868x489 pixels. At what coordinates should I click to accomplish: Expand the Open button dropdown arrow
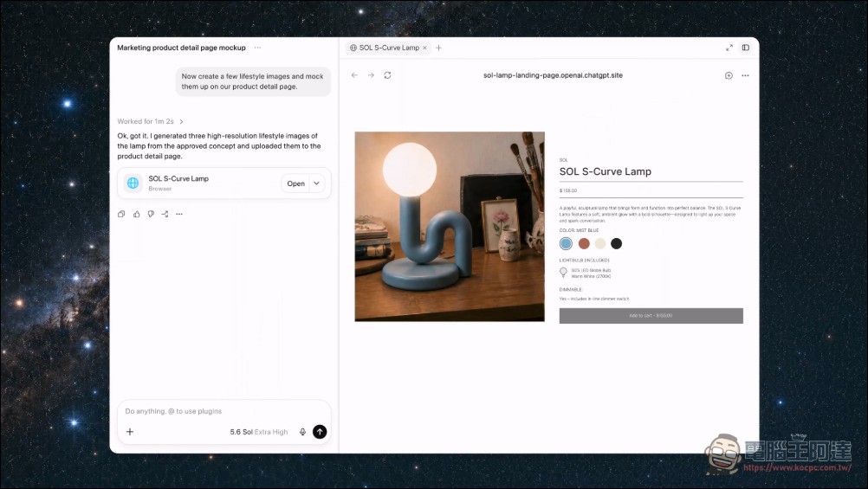[x=317, y=183]
